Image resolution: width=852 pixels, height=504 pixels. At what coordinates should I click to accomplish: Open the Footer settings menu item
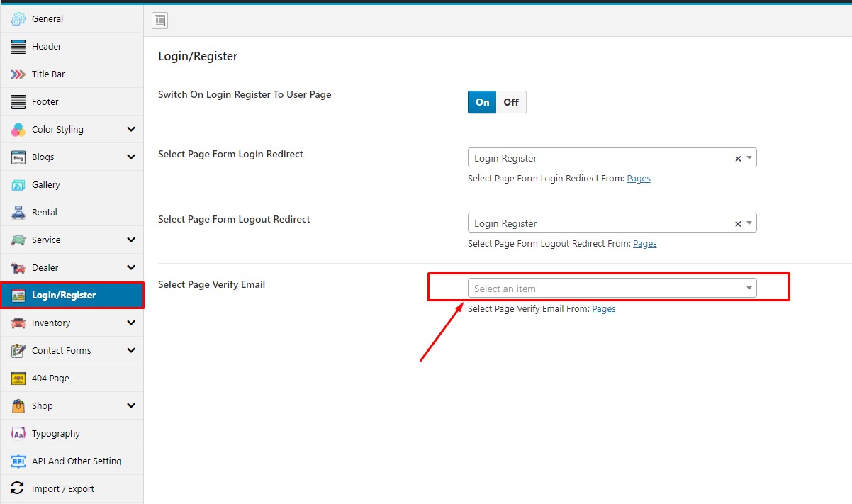[45, 102]
